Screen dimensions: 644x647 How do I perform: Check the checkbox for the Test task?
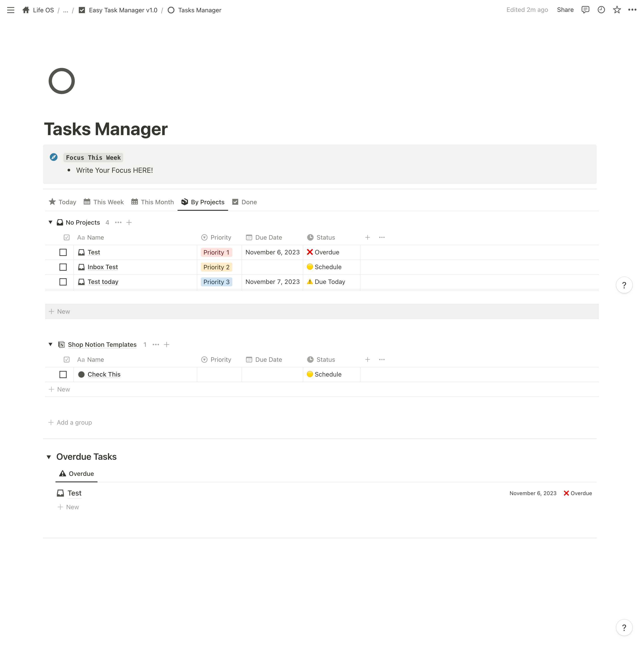(x=63, y=252)
